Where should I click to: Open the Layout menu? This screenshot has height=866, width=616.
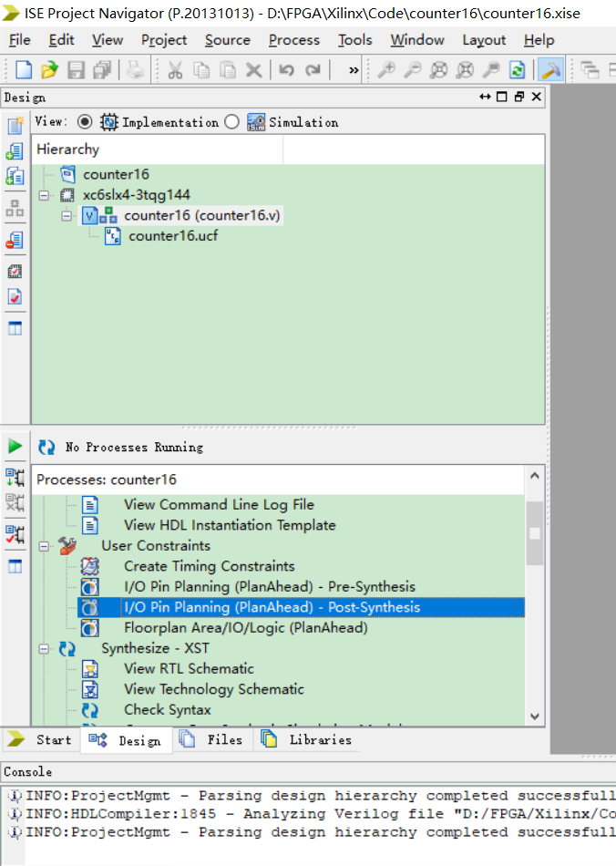point(484,40)
